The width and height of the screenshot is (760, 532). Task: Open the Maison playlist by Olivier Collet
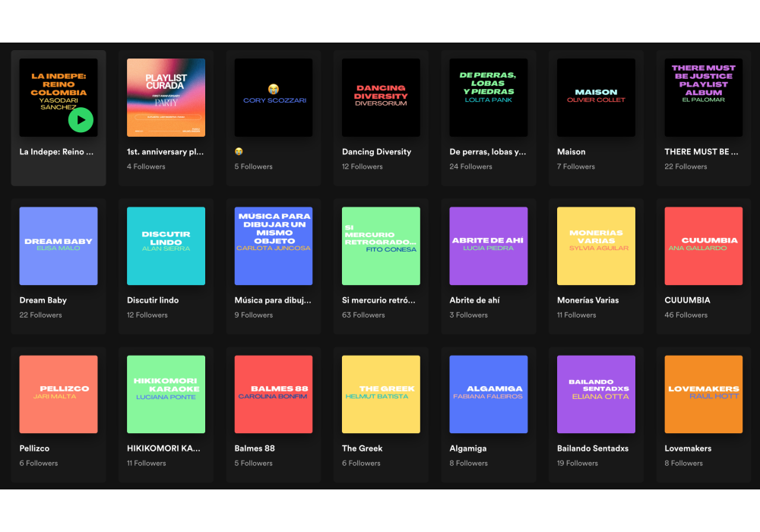pyautogui.click(x=596, y=97)
